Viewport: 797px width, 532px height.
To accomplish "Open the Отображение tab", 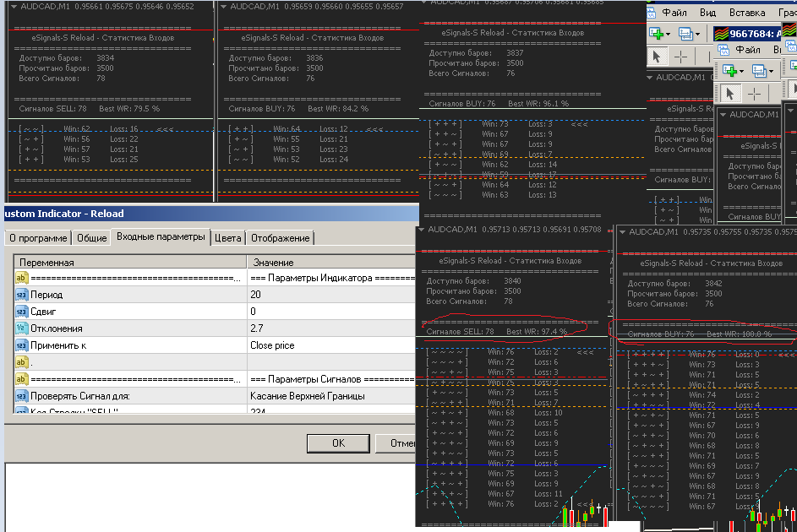I will pos(281,238).
